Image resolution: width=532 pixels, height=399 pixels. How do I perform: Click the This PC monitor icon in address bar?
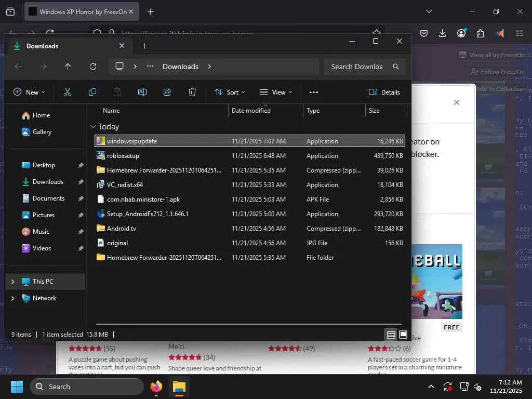(119, 66)
